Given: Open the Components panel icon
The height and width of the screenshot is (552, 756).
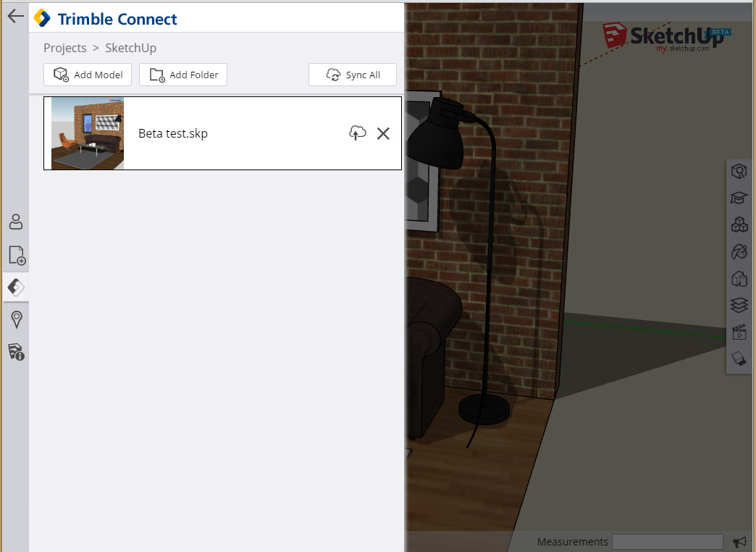Looking at the screenshot, I should click(x=739, y=225).
